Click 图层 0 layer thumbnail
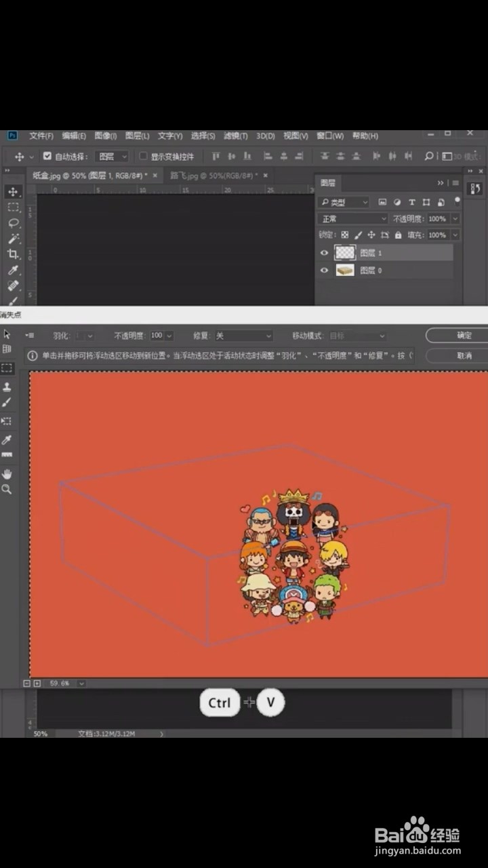The image size is (488, 868). 345,270
